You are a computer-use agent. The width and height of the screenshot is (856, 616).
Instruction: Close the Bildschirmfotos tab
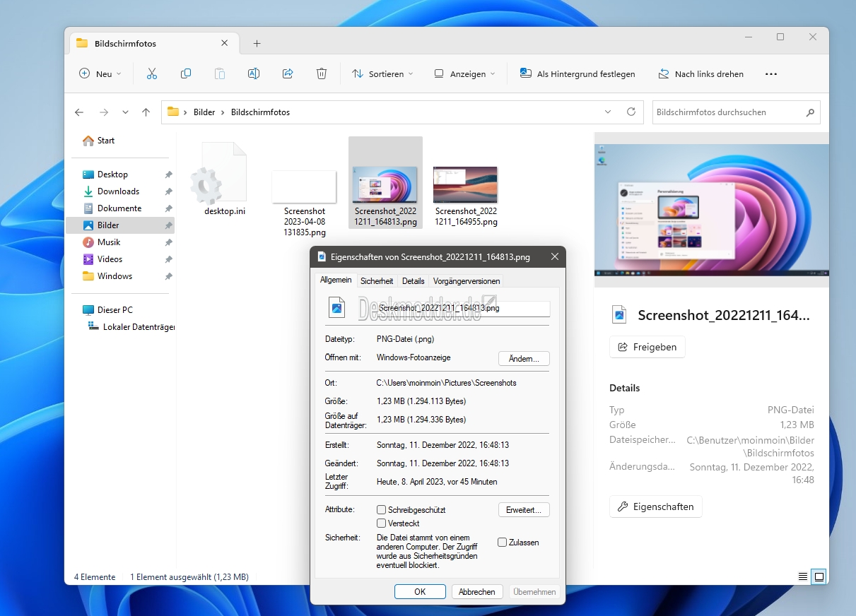click(225, 43)
